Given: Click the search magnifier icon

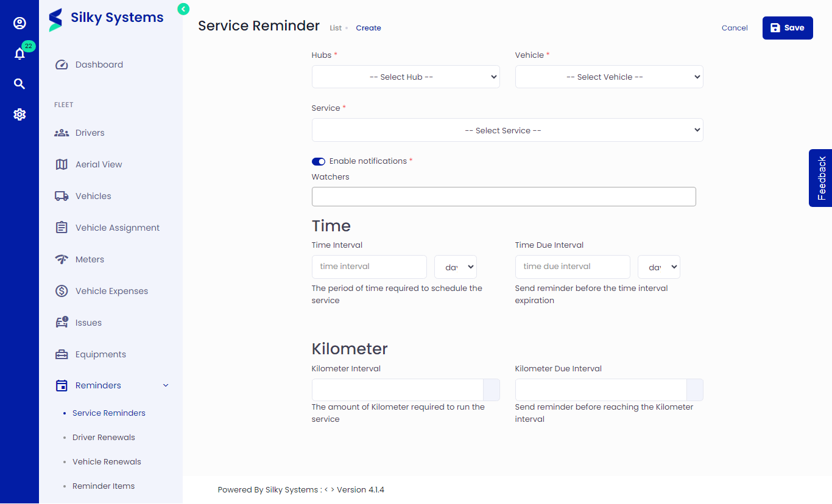Looking at the screenshot, I should pyautogui.click(x=19, y=83).
